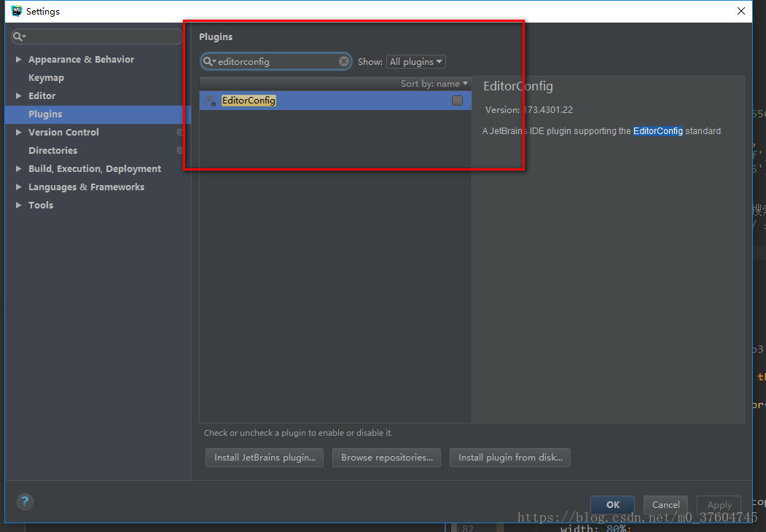Expand Build, Execution, Deployment node
The image size is (766, 532).
(x=18, y=168)
